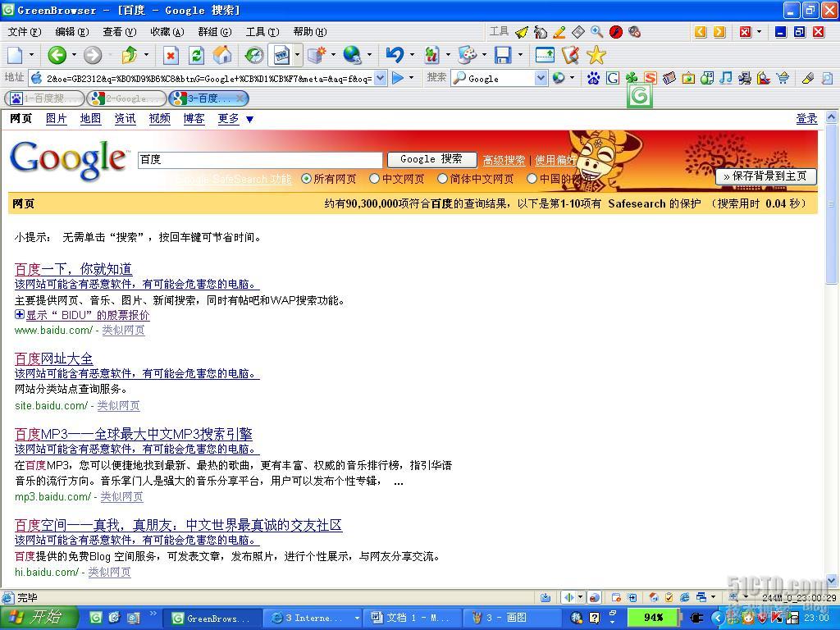The height and width of the screenshot is (630, 840).
Task: Click the grey Forward arrow button
Action: tap(93, 55)
